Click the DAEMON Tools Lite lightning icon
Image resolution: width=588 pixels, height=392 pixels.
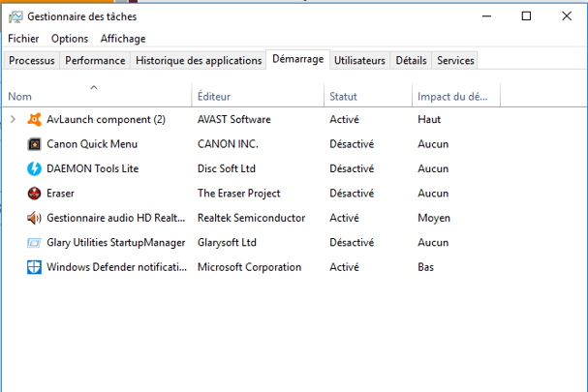coord(34,168)
